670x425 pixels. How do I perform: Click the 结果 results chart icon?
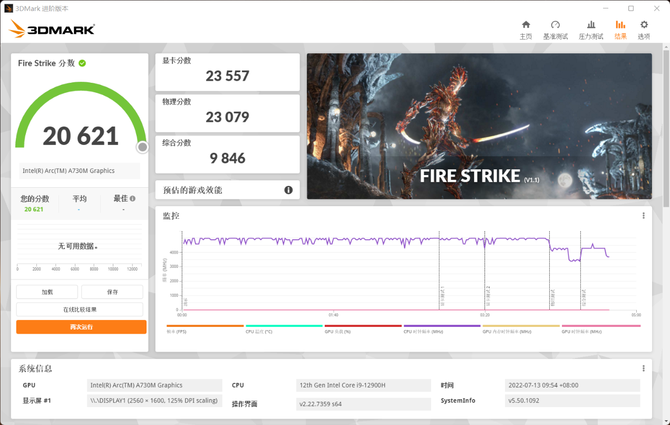pyautogui.click(x=620, y=28)
